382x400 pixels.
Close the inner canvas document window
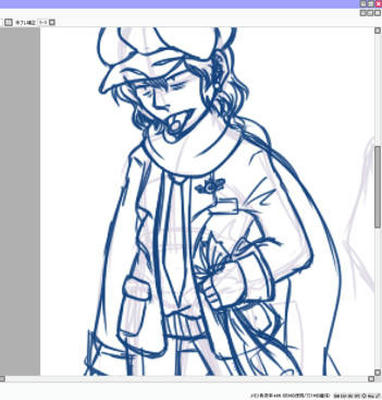[x=377, y=13]
